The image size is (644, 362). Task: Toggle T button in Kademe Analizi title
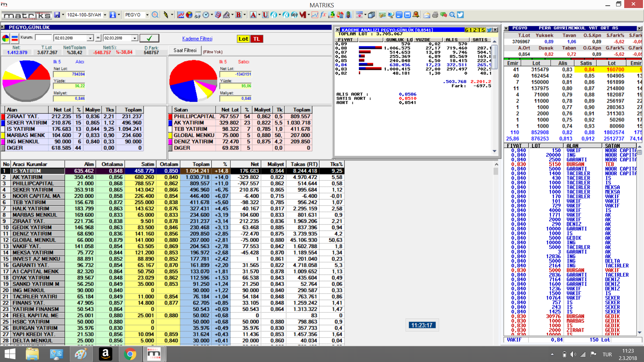click(479, 30)
